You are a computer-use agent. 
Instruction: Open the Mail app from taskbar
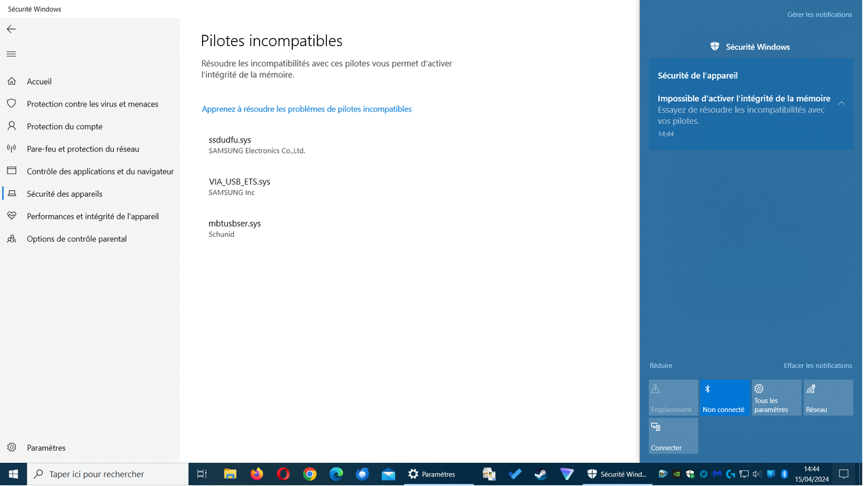pyautogui.click(x=389, y=474)
